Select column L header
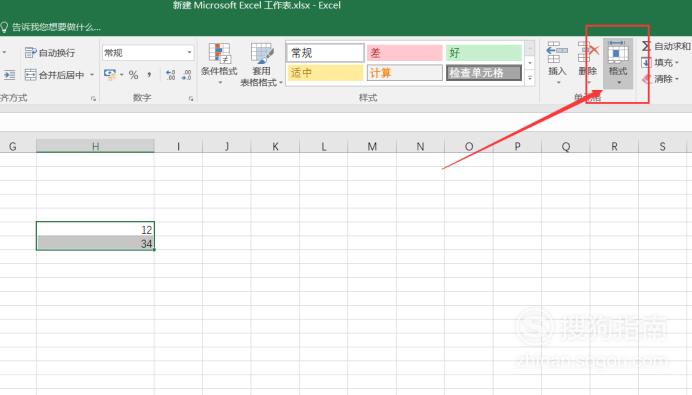 [323, 147]
